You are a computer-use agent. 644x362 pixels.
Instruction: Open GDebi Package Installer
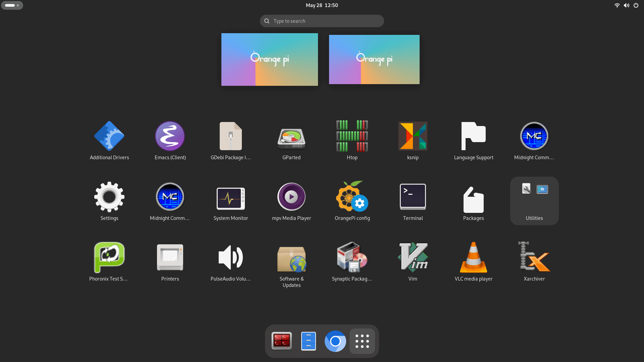click(x=231, y=140)
